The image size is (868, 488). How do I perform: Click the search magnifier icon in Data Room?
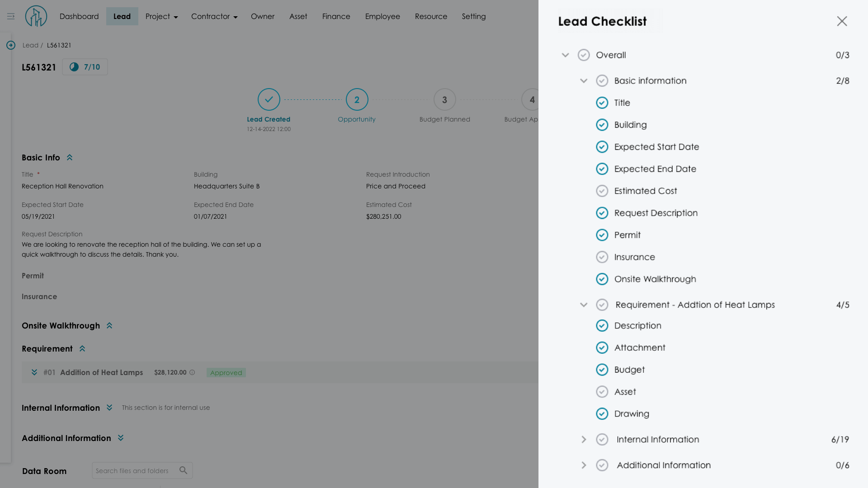click(183, 470)
